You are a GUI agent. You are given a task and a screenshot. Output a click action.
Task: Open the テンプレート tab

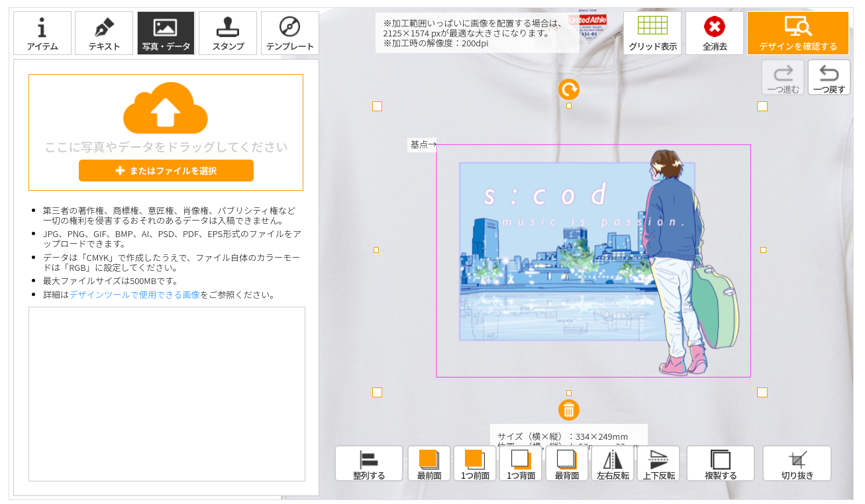290,33
